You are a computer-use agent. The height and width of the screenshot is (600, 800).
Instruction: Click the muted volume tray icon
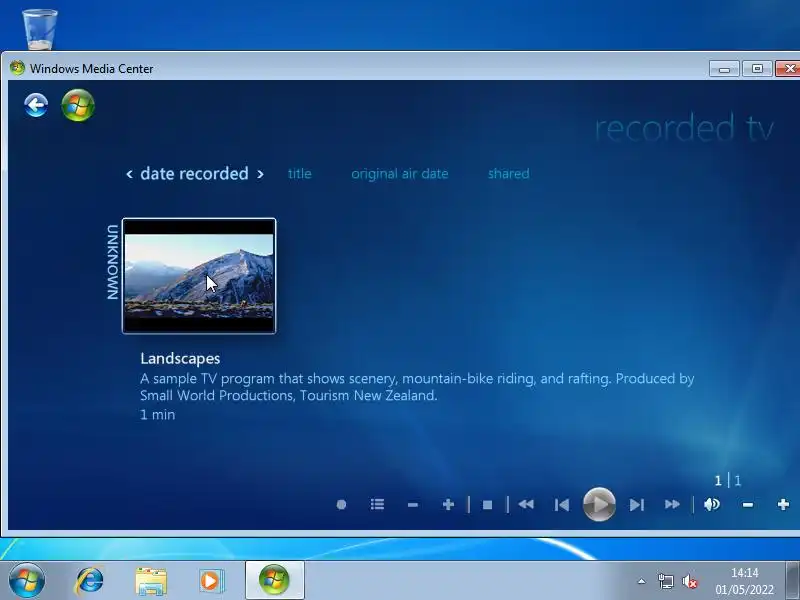coord(690,581)
